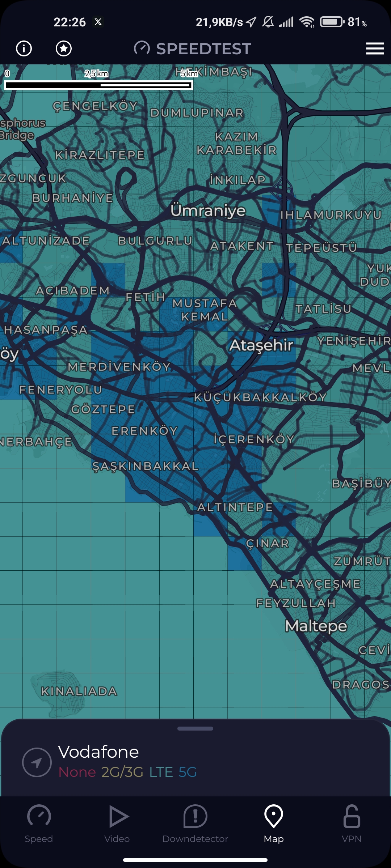Select the None coverage legend
Screen dimensions: 391x868
pyautogui.click(x=77, y=772)
